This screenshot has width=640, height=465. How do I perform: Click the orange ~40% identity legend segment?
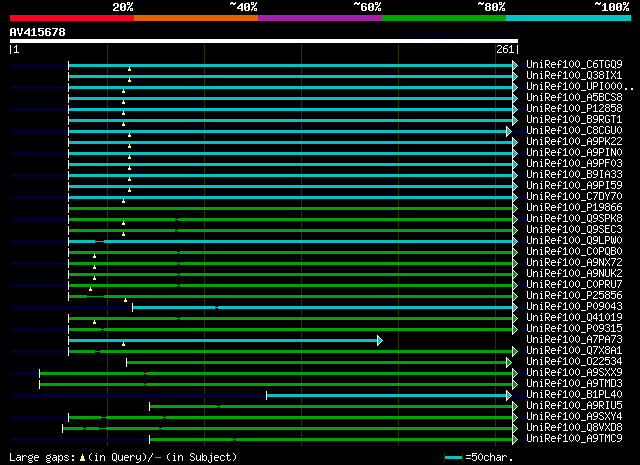[196, 18]
